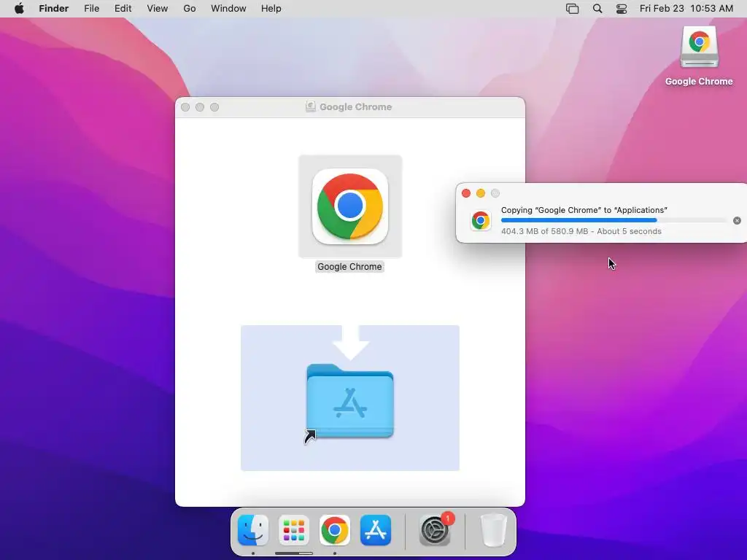Click the Stage Manager window icon in the menu bar
The image size is (747, 560).
tap(572, 9)
